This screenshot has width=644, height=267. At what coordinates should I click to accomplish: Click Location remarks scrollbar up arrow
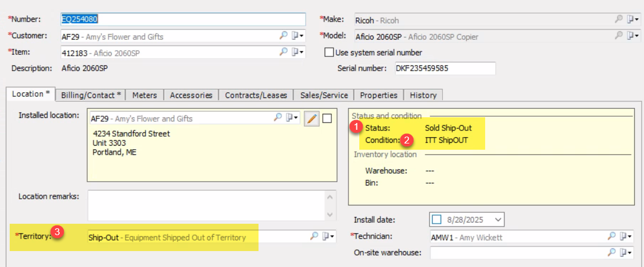pos(330,197)
